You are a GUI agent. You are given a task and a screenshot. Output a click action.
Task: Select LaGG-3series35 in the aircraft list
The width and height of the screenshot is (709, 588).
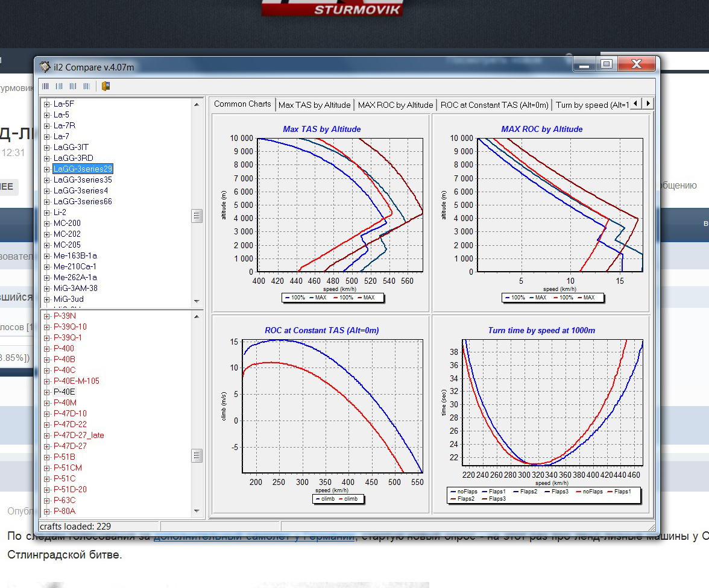tap(83, 180)
